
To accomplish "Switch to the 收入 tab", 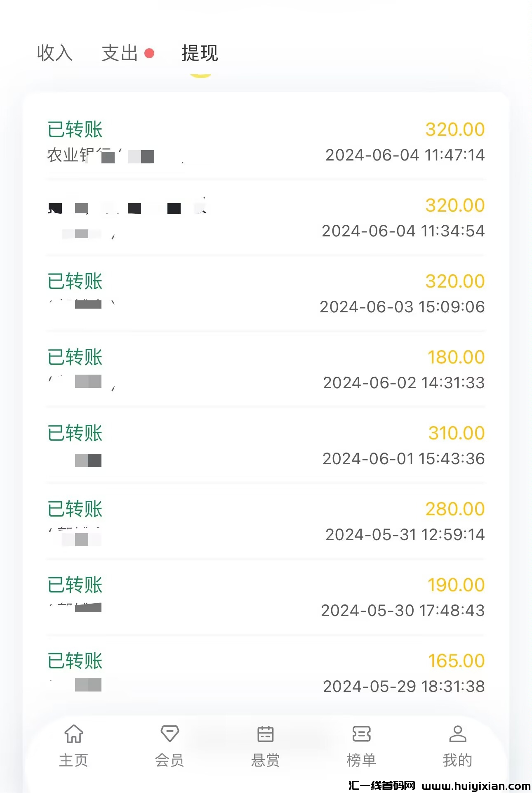I will tap(55, 53).
